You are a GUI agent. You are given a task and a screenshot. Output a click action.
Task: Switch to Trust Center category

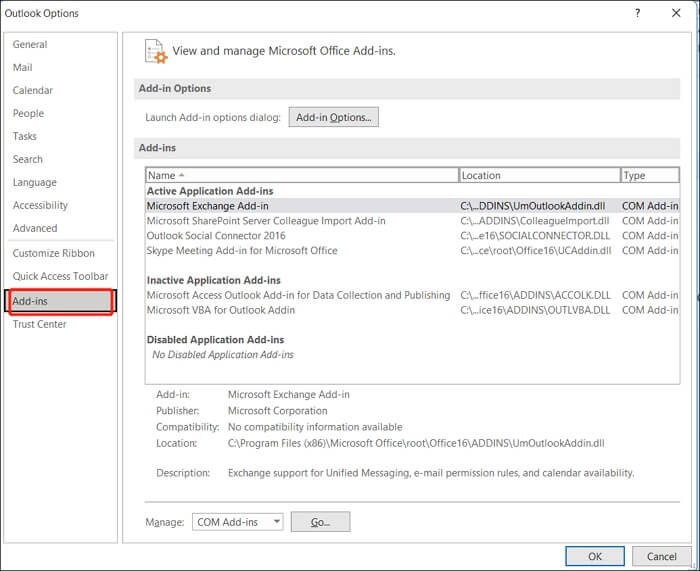(x=40, y=324)
